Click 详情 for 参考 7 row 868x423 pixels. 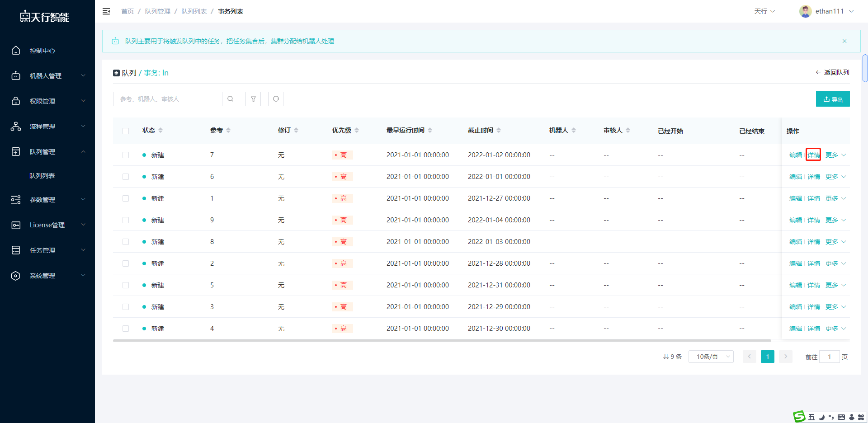click(814, 155)
